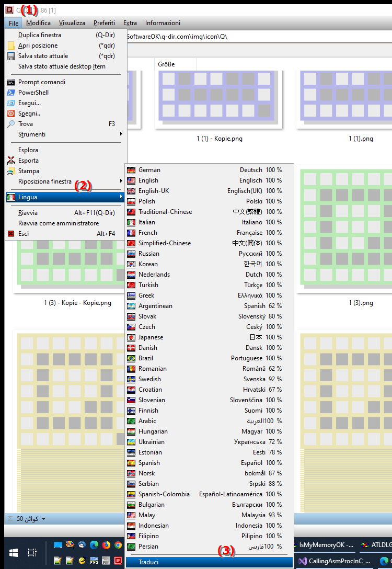Select the English-UK flag icon
Viewport: 392px width, 569px height.
coord(131,191)
